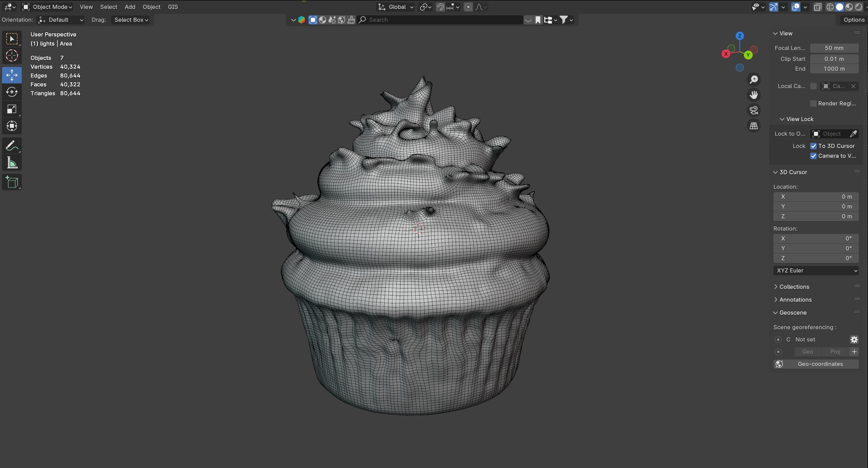The height and width of the screenshot is (468, 868).
Task: Choose the Add Cube tool
Action: tap(12, 182)
